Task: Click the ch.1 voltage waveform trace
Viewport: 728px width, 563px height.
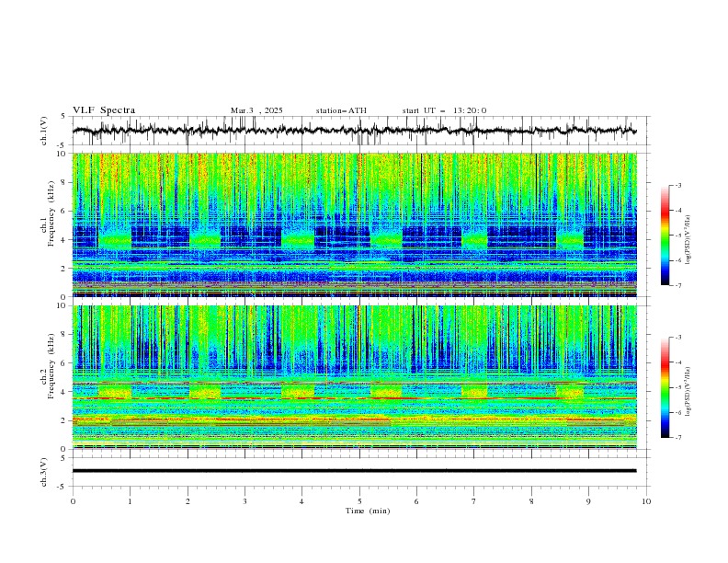Action: point(354,131)
